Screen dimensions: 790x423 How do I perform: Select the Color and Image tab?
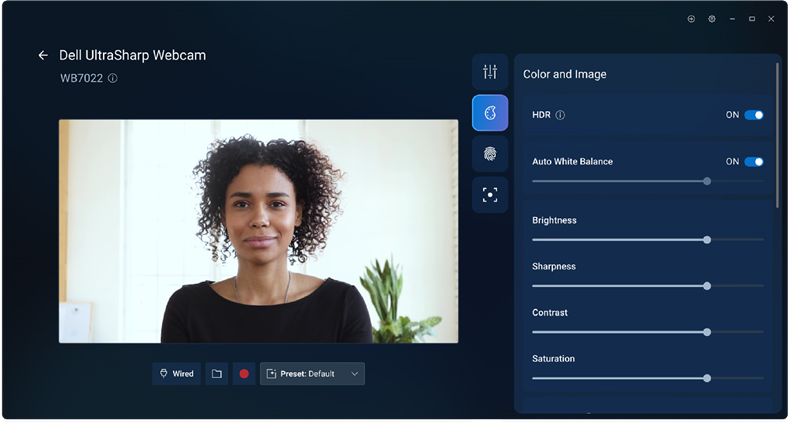point(490,113)
